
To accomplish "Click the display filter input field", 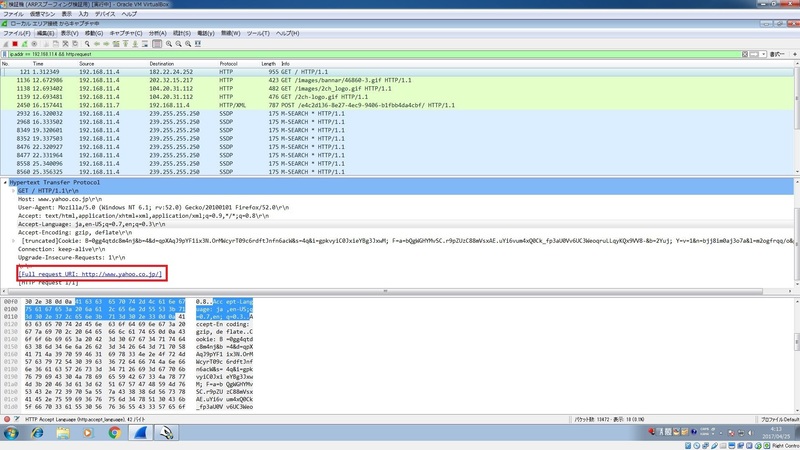I will 375,54.
